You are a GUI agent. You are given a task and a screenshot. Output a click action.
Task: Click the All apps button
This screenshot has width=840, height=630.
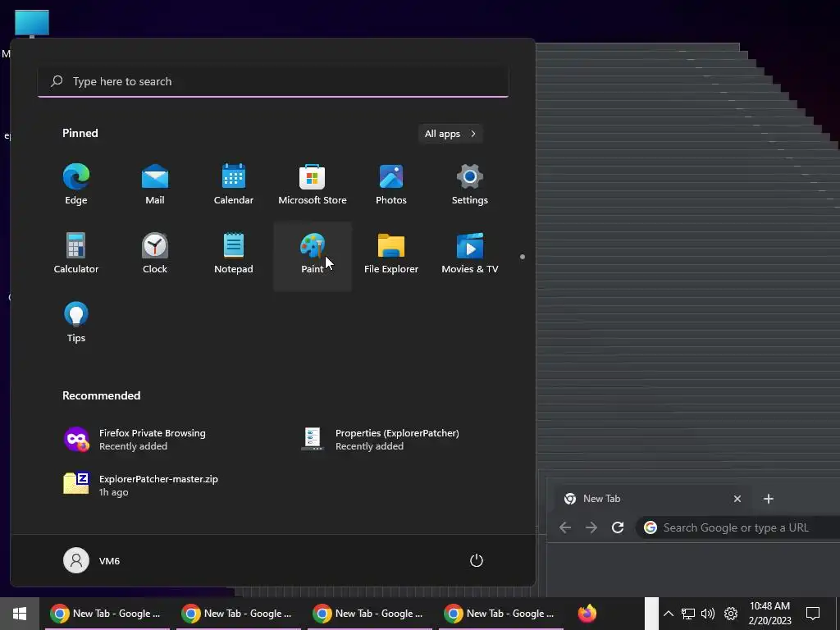click(450, 134)
